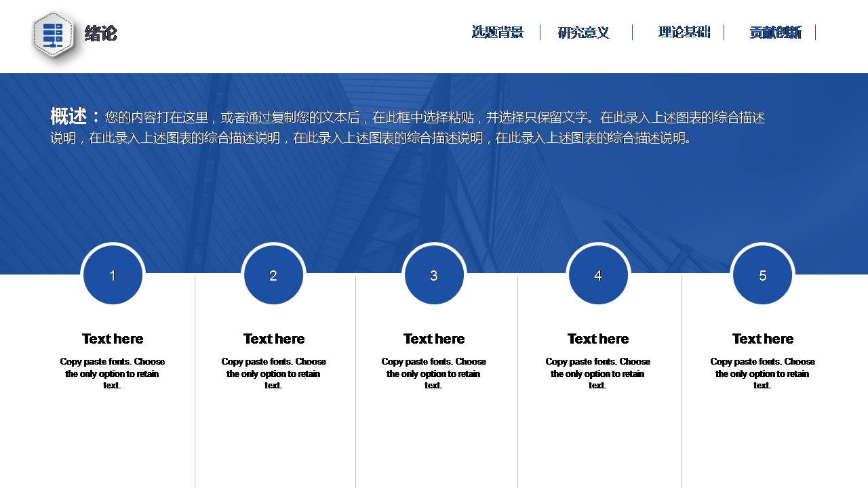This screenshot has height=488, width=868.
Task: Navigate to the 理论基础 section
Action: pos(683,31)
